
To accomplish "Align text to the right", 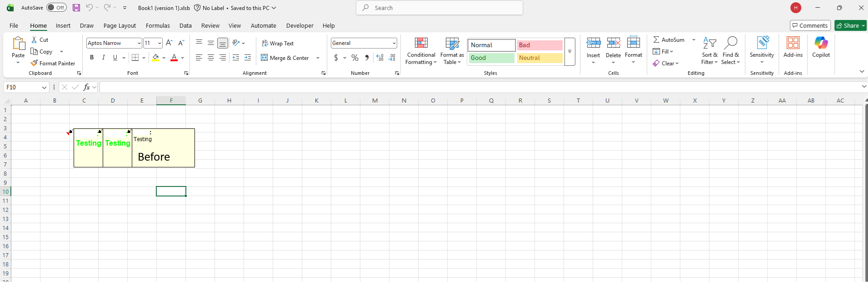I will tap(223, 58).
